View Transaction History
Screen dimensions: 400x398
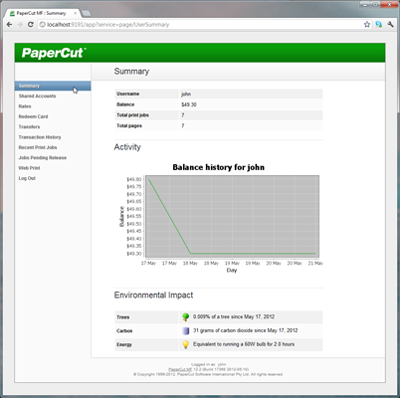tap(40, 137)
